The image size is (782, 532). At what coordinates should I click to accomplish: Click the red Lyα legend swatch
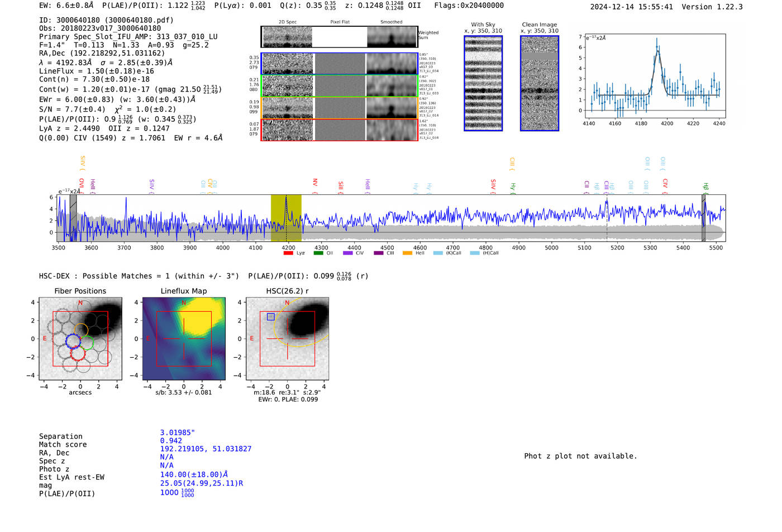click(x=288, y=253)
